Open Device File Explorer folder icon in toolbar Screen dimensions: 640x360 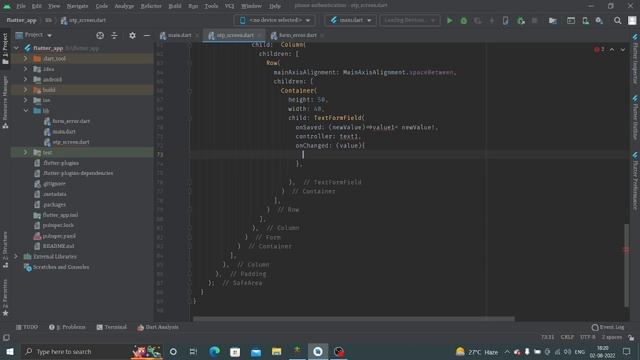tap(553, 20)
